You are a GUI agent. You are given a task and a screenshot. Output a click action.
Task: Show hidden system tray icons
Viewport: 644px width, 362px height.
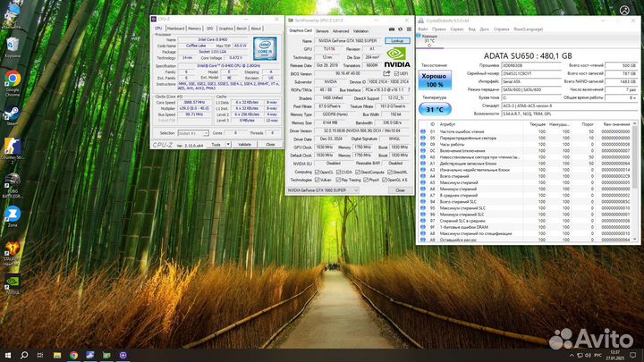coord(572,355)
